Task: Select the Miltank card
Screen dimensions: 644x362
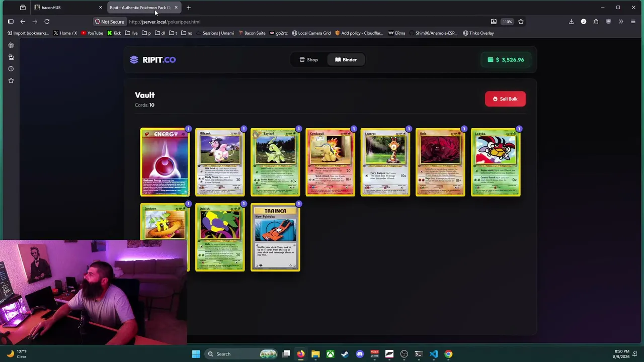Action: (x=220, y=162)
